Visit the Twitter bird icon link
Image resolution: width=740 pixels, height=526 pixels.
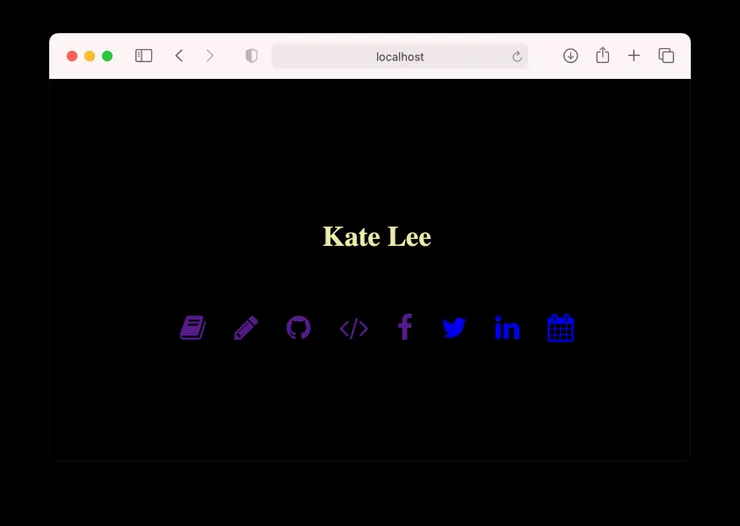click(x=454, y=328)
